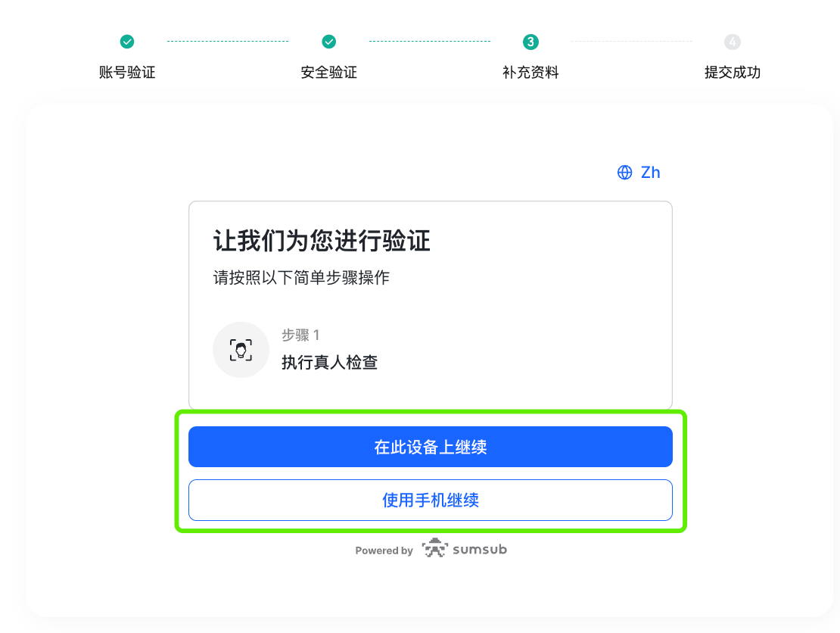Viewport: 840px width, 633px height.
Task: Select the 补充资料 step label
Action: coord(530,72)
